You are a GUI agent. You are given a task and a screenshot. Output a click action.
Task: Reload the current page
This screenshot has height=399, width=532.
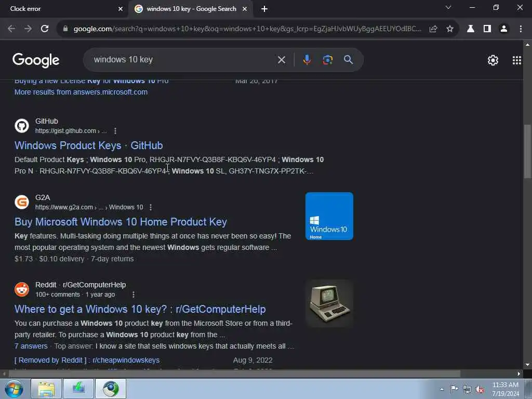(x=45, y=29)
